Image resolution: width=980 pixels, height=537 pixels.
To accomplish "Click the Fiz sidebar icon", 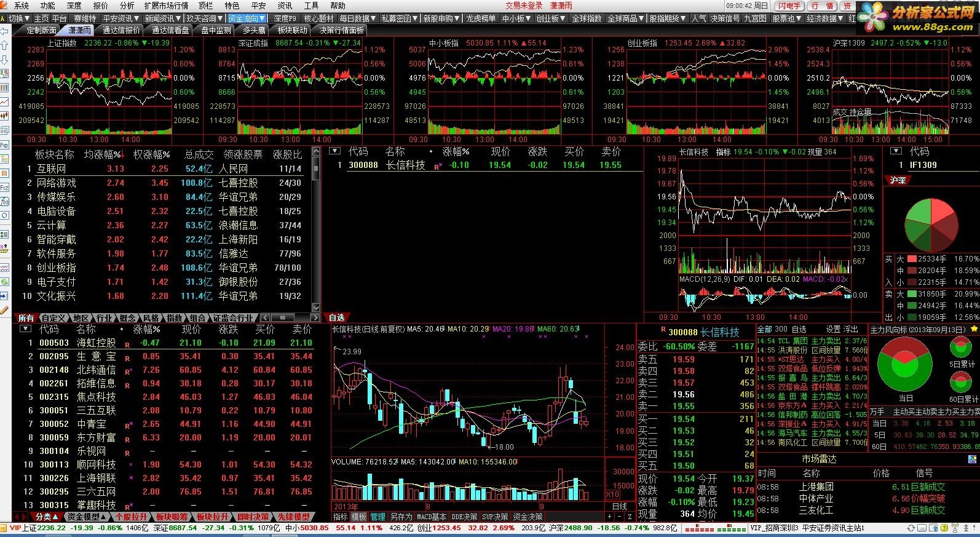I will (4, 188).
